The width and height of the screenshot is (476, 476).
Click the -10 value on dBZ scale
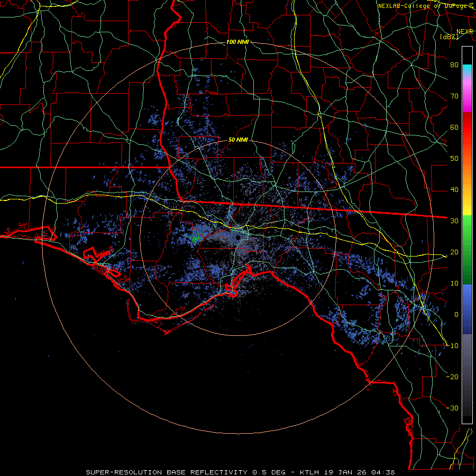[x=452, y=346]
